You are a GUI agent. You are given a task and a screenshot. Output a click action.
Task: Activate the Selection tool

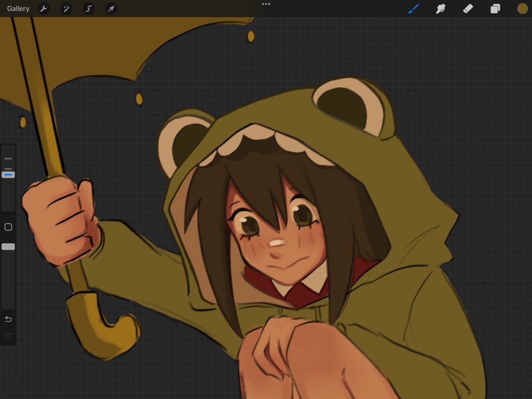click(x=89, y=8)
